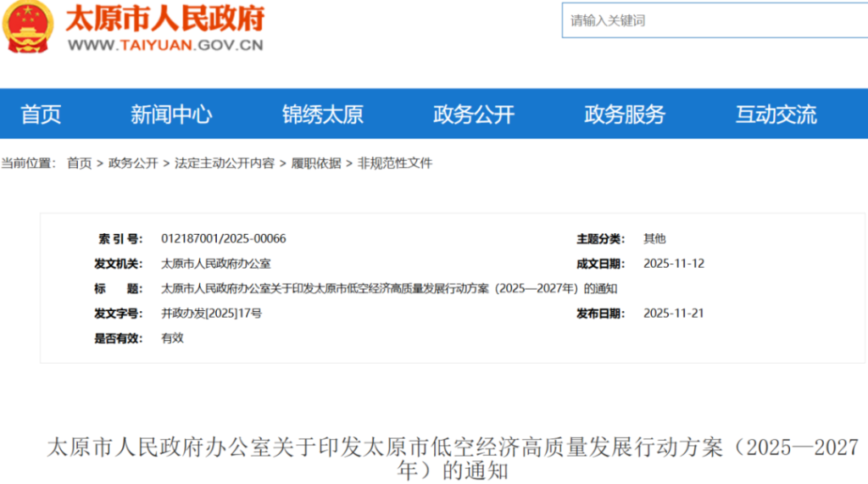Open the 互动交流 menu item
Image resolution: width=868 pixels, height=484 pixels.
[776, 114]
